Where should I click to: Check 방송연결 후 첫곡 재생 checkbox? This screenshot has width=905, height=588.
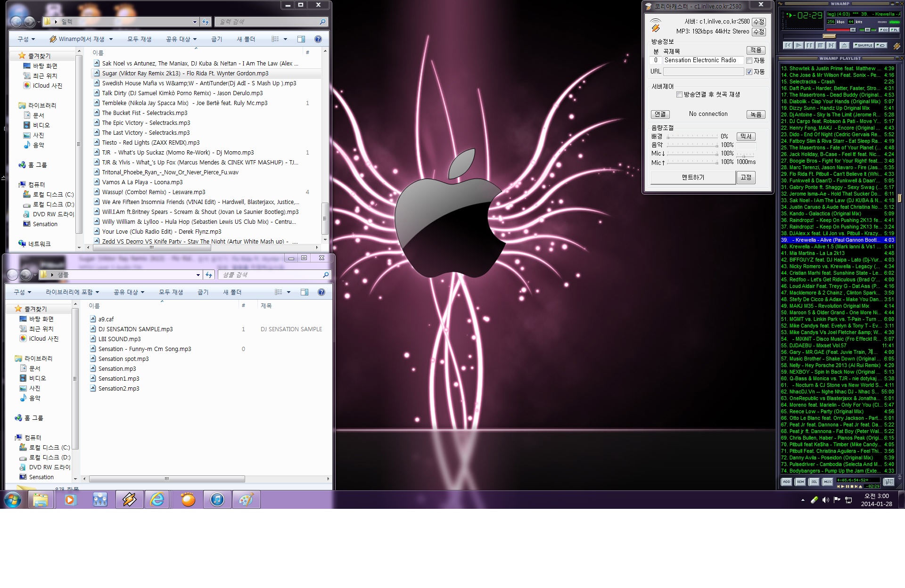[679, 95]
